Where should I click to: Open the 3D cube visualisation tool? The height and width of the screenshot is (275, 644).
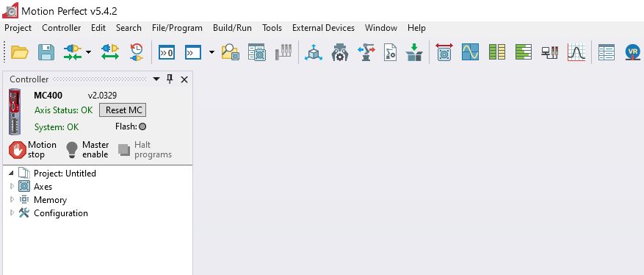coord(314,52)
